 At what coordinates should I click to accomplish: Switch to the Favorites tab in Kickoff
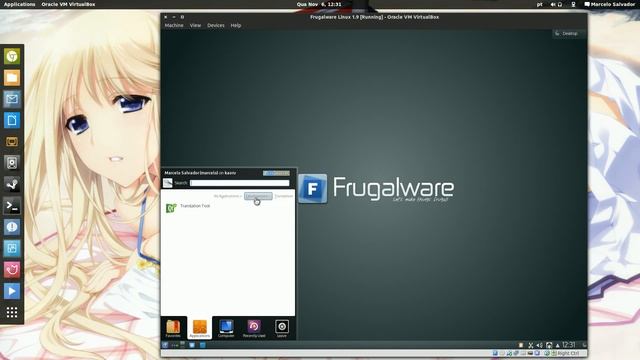point(173,328)
